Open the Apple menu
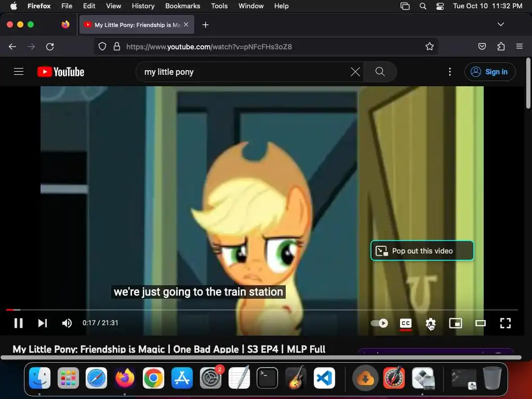The height and width of the screenshot is (399, 532). pos(14,6)
